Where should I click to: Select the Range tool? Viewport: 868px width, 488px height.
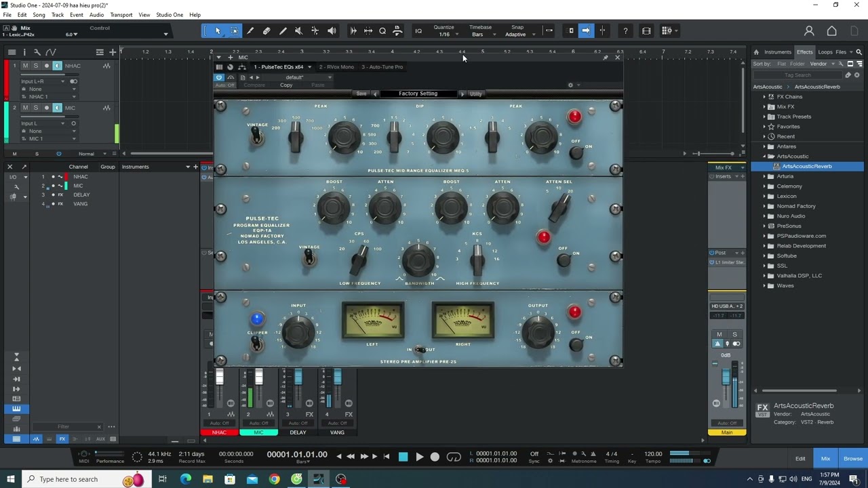[x=235, y=30]
